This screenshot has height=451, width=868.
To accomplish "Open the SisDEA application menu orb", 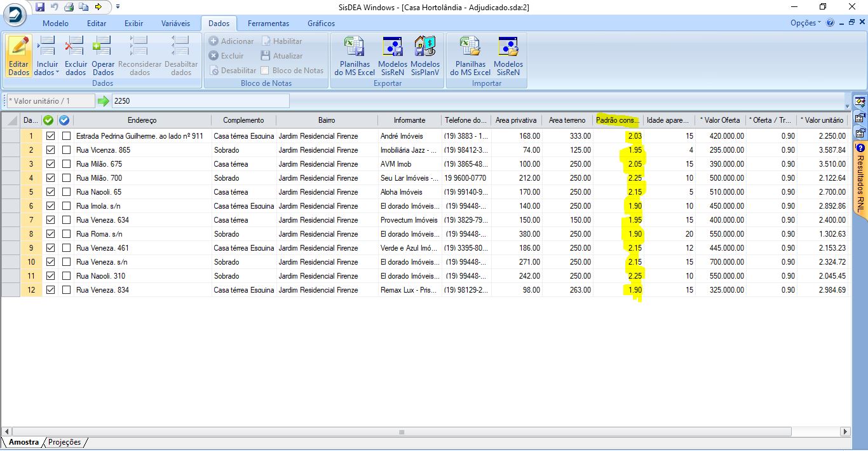I will (x=15, y=14).
